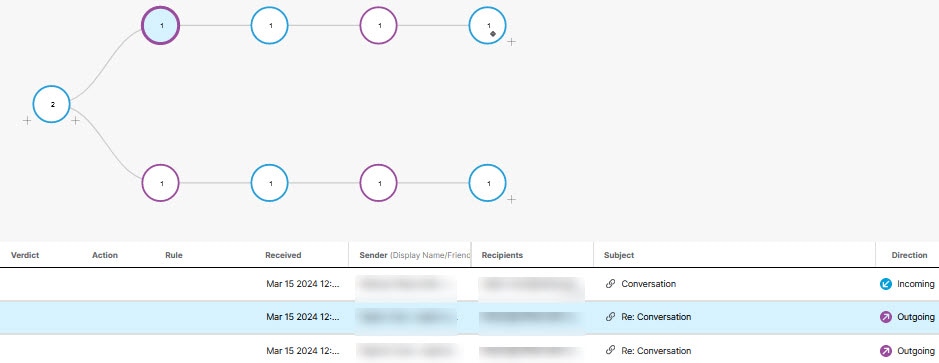Viewport: 939px width, 363px height.
Task: Click 'Outgoing' label in the highlighted row
Action: tap(915, 317)
